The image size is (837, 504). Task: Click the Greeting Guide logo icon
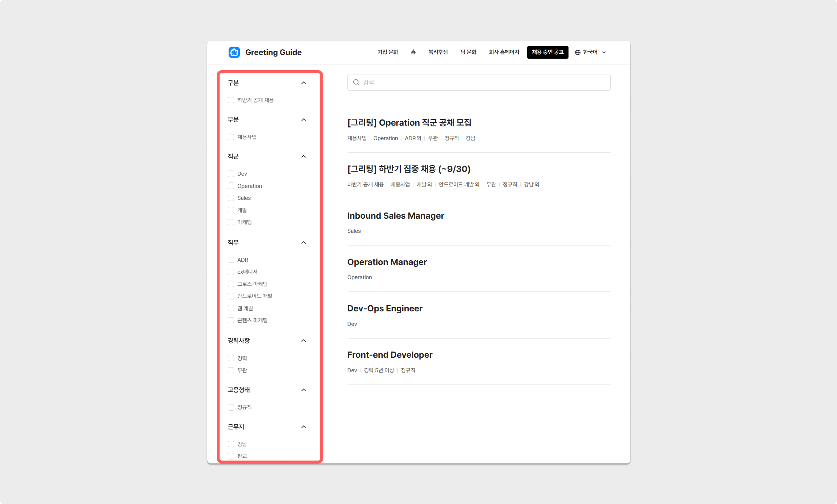coord(234,52)
